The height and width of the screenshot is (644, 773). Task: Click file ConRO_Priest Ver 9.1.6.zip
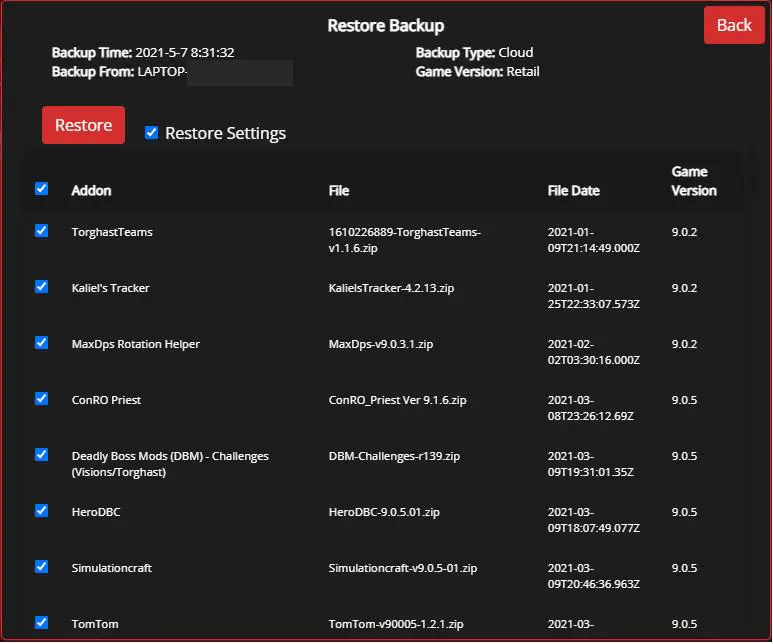coord(397,400)
